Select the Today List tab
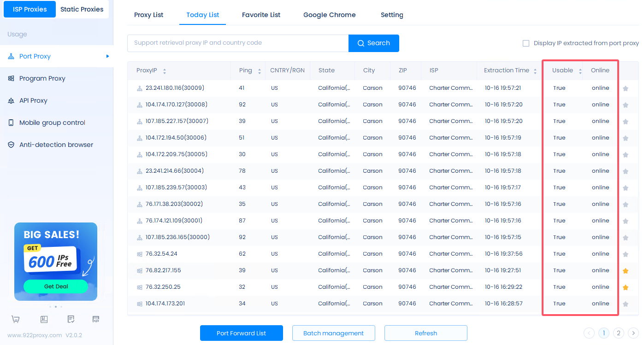The height and width of the screenshot is (345, 644). [203, 15]
